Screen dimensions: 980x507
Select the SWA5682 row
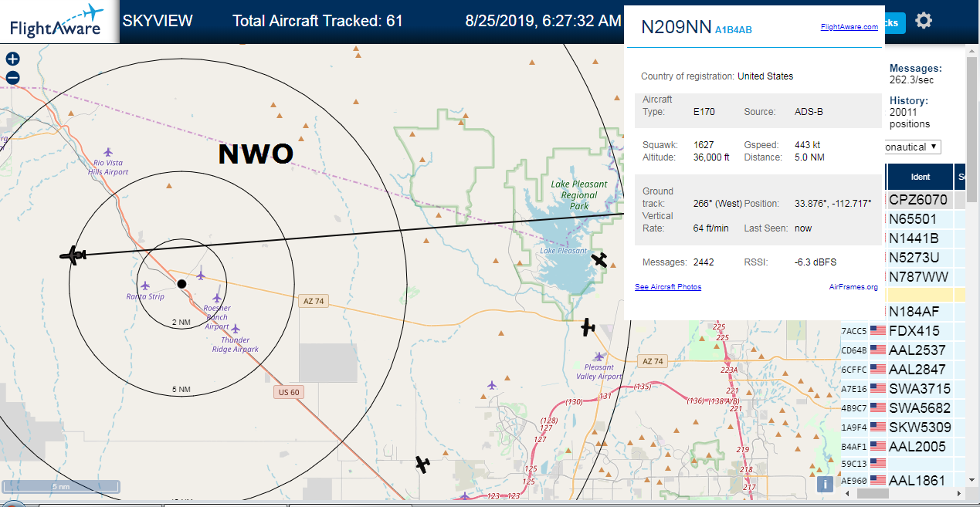point(902,408)
